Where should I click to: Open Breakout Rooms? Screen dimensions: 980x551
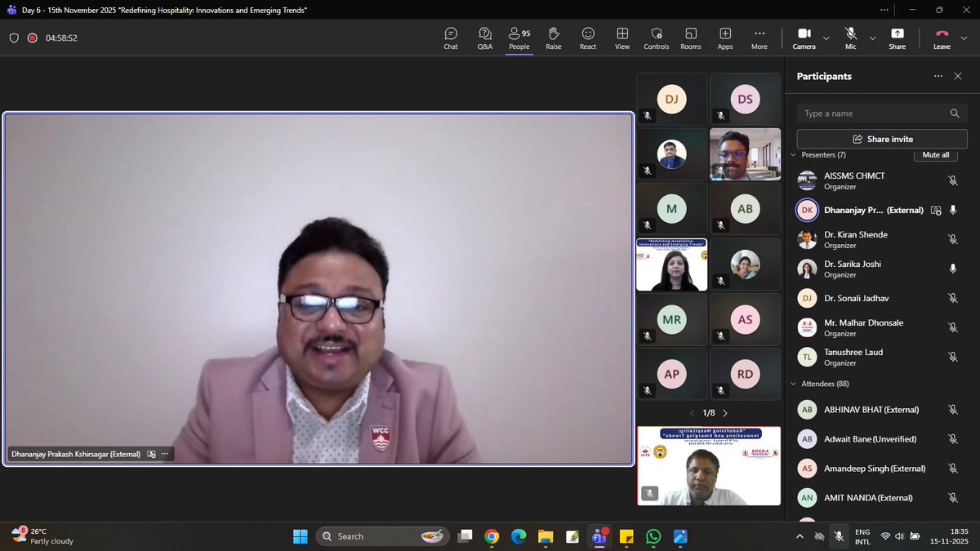691,38
